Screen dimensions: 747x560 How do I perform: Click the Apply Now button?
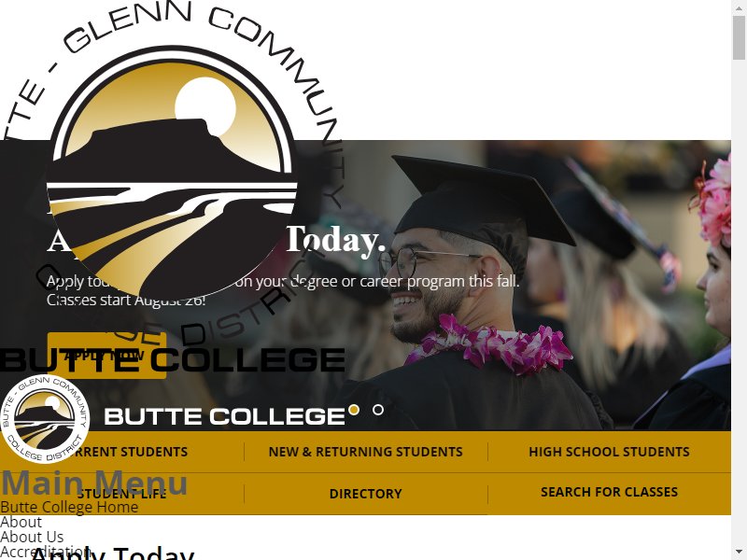pyautogui.click(x=106, y=356)
